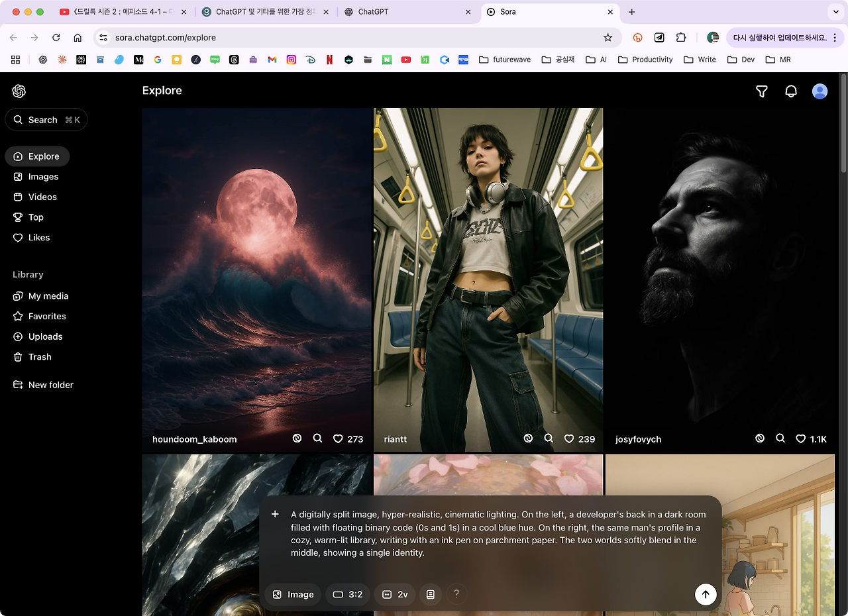Open the futurewave bookmark folder
This screenshot has width=848, height=616.
point(505,60)
